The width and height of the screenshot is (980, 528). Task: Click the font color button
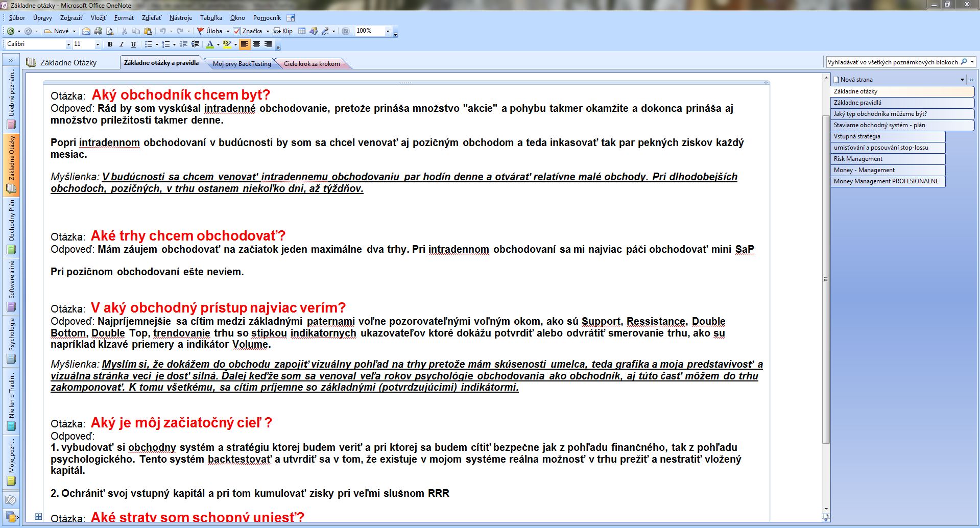pyautogui.click(x=209, y=44)
